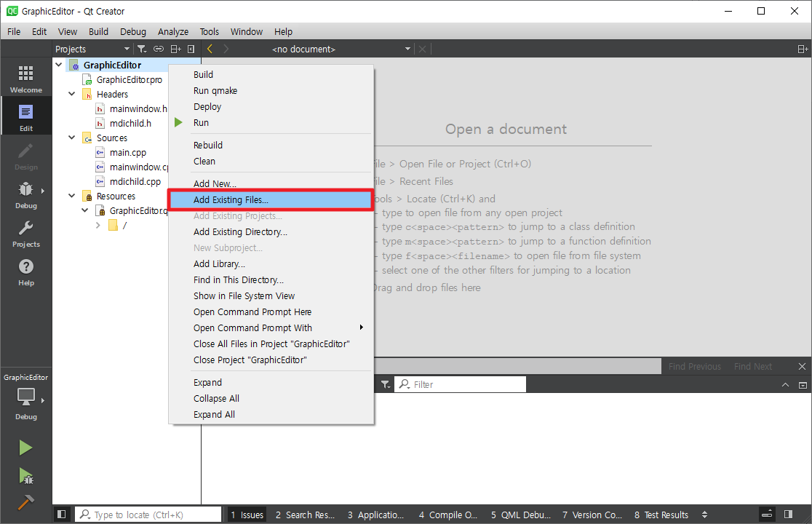
Task: Open the Design mode
Action: tap(26, 156)
